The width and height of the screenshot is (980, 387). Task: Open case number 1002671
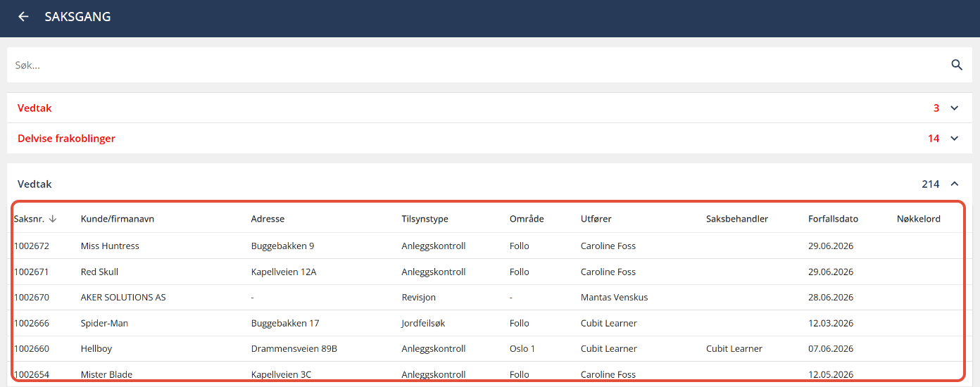coord(32,272)
